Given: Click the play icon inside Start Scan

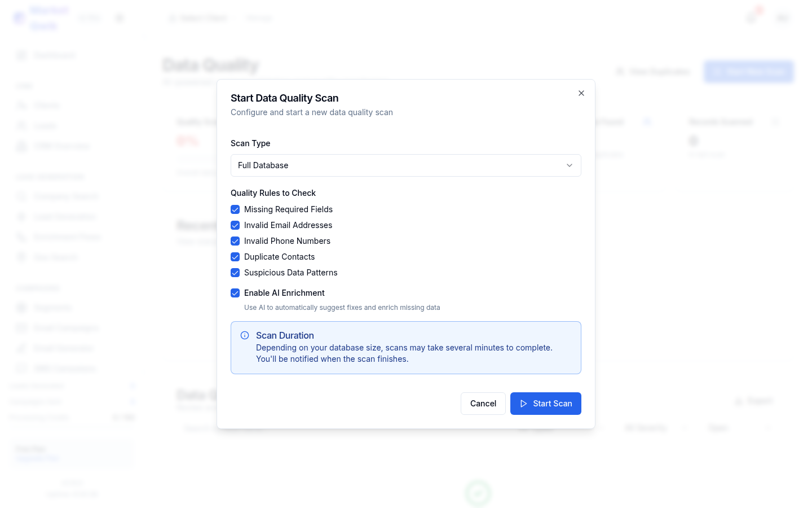Looking at the screenshot, I should [524, 403].
